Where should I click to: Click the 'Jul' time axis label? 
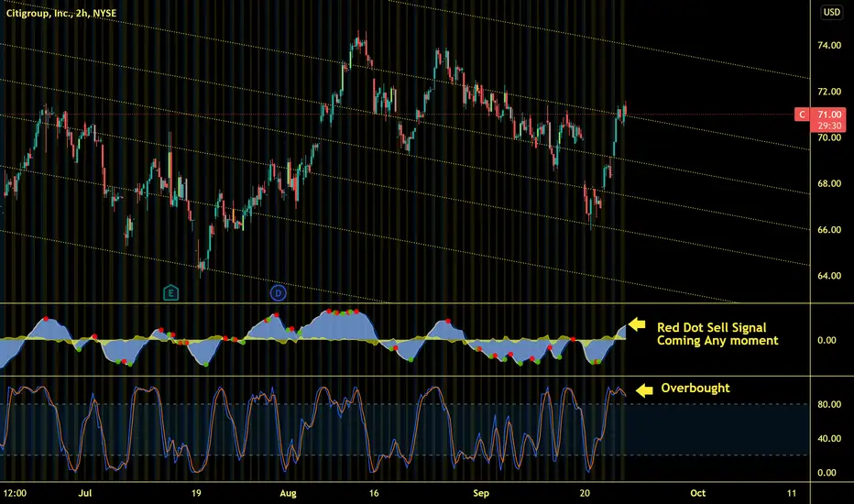click(84, 493)
